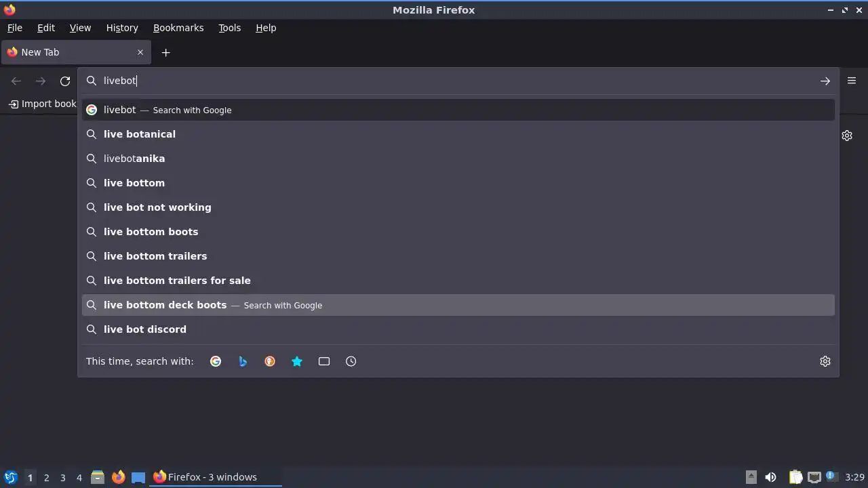Select the 'livebot — Search with Google' suggestion
Viewport: 868px width, 488px height.
pos(458,110)
